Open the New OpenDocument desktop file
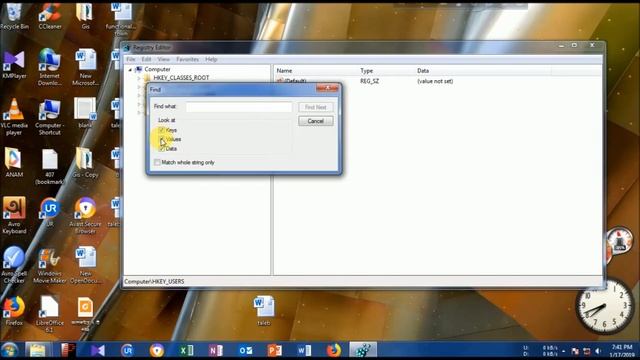The height and width of the screenshot is (360, 640). [x=85, y=264]
